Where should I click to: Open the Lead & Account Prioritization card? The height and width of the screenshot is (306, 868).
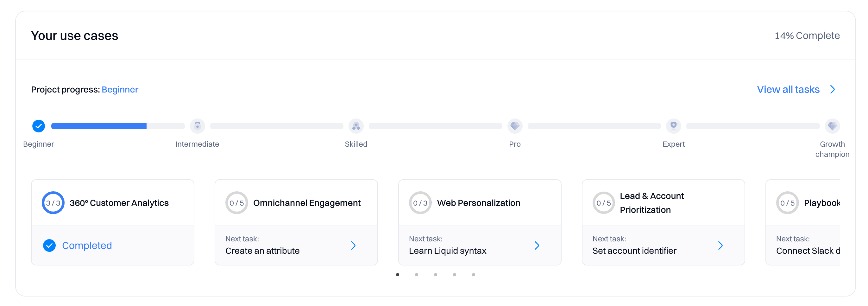pos(663,203)
